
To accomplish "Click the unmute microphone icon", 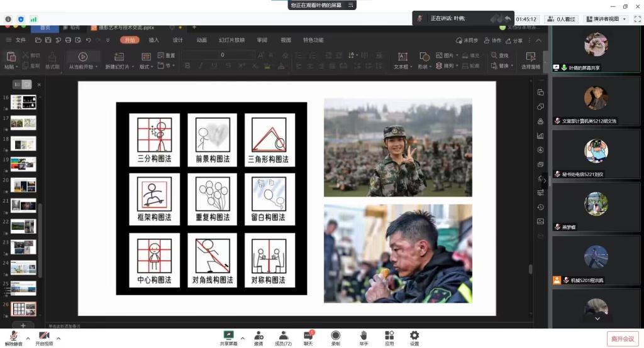I will 13,335.
